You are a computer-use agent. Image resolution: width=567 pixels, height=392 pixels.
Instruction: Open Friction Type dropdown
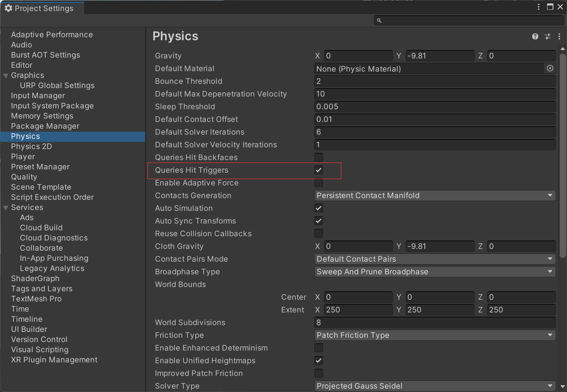435,335
